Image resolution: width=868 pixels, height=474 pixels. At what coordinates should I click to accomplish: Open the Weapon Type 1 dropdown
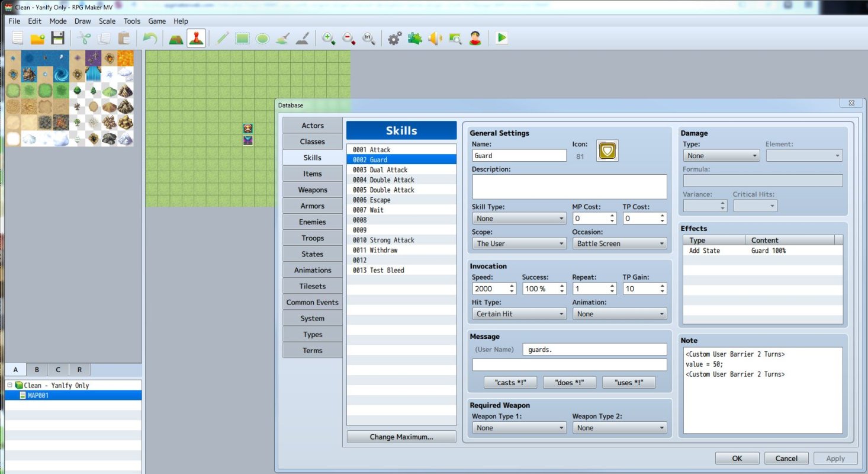click(x=519, y=428)
